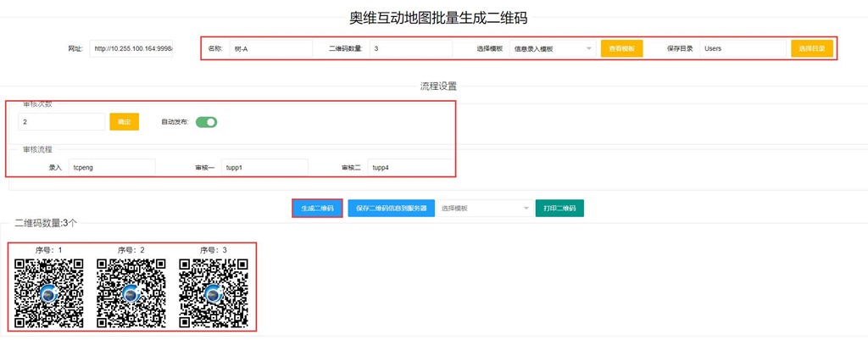Toggle the 自动发布 switch
The width and height of the screenshot is (868, 340).
[206, 122]
